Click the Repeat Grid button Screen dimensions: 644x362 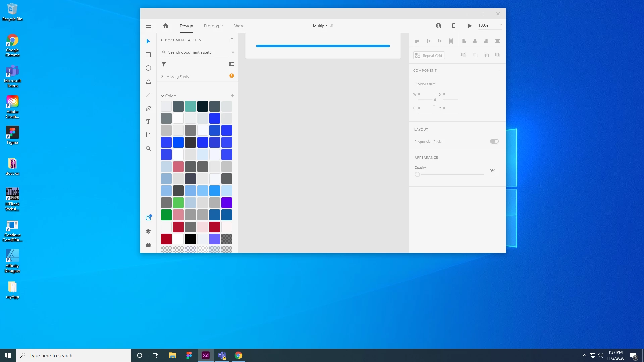point(429,56)
